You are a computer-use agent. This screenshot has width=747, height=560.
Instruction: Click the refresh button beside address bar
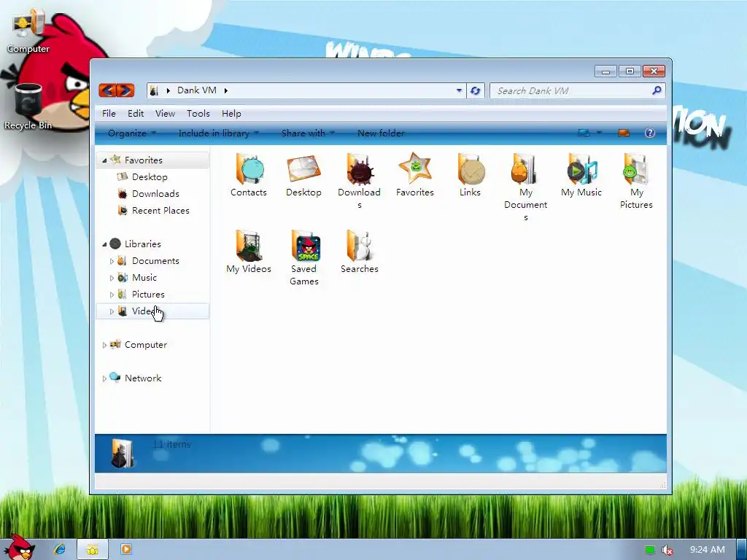tap(475, 90)
